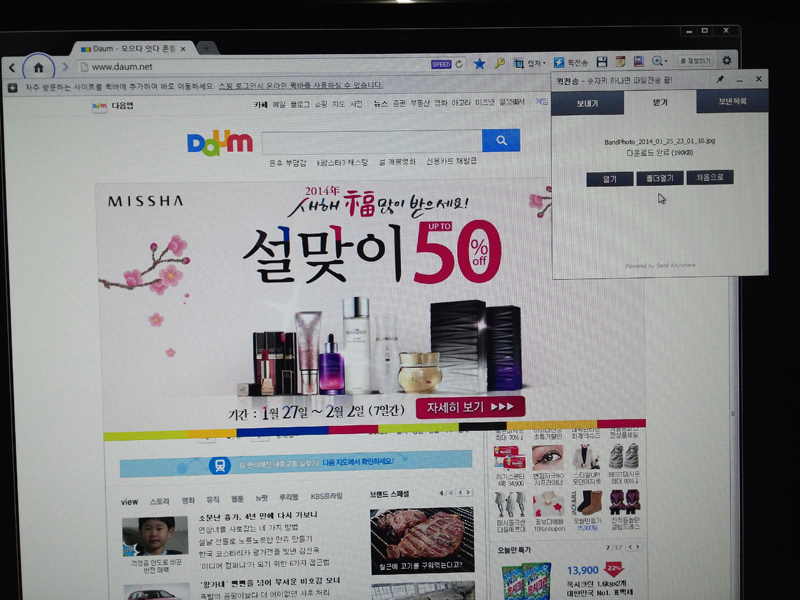Open 카페 in Daum top menu
800x600 pixels.
[260, 105]
